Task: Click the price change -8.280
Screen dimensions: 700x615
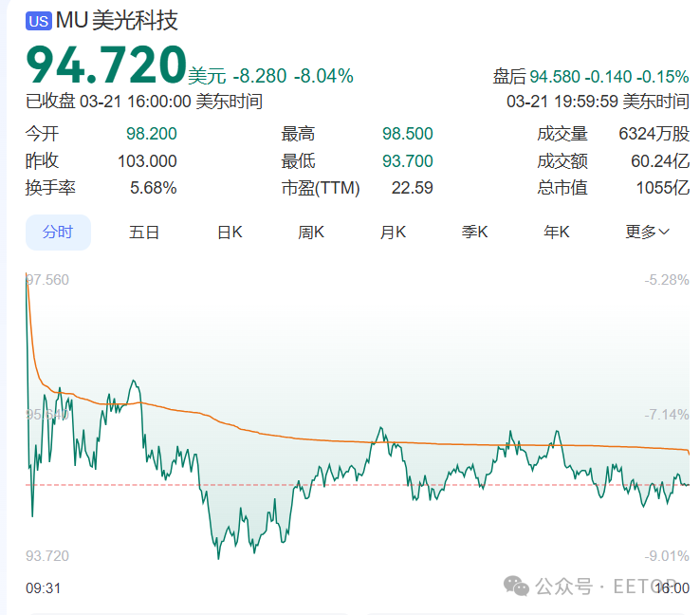Action: (x=259, y=76)
